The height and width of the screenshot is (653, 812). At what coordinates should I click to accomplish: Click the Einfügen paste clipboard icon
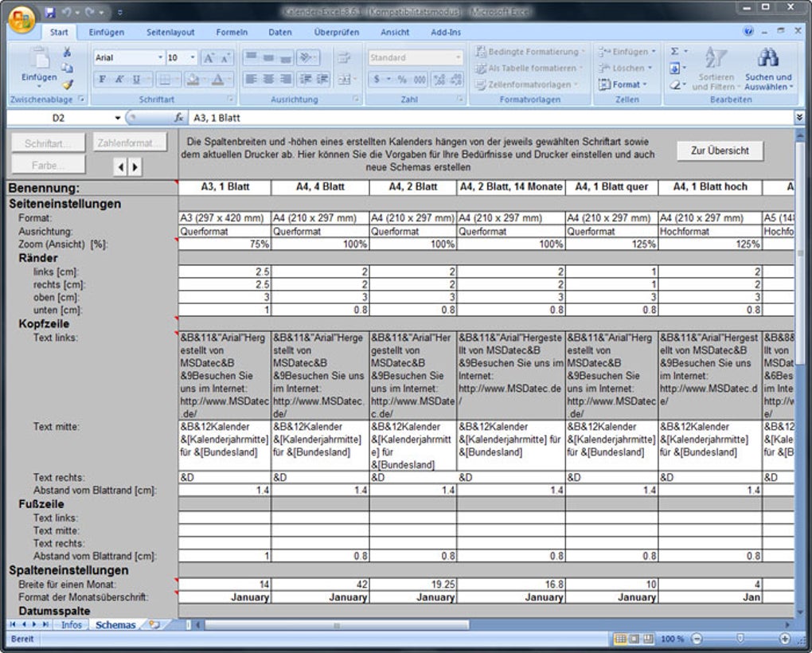click(x=39, y=58)
